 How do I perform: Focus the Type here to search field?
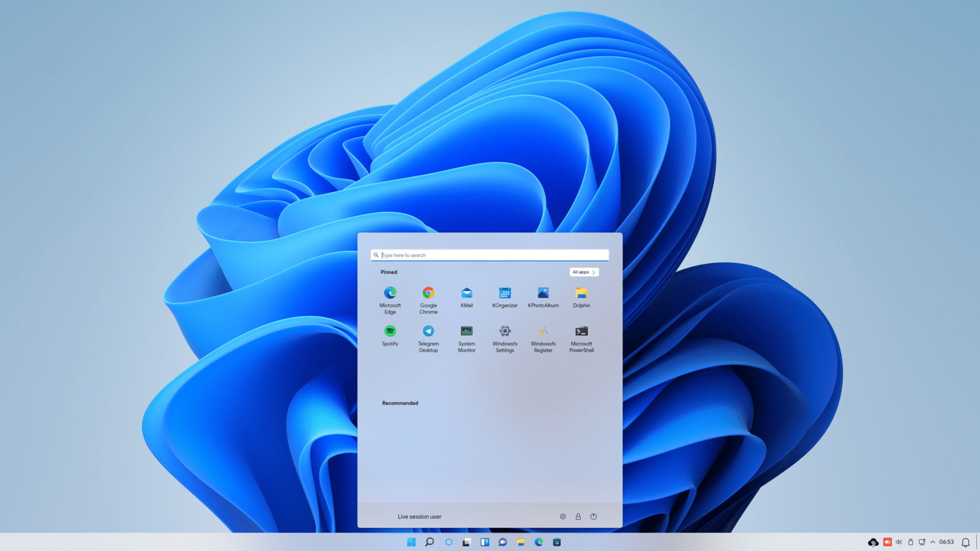[x=490, y=255]
